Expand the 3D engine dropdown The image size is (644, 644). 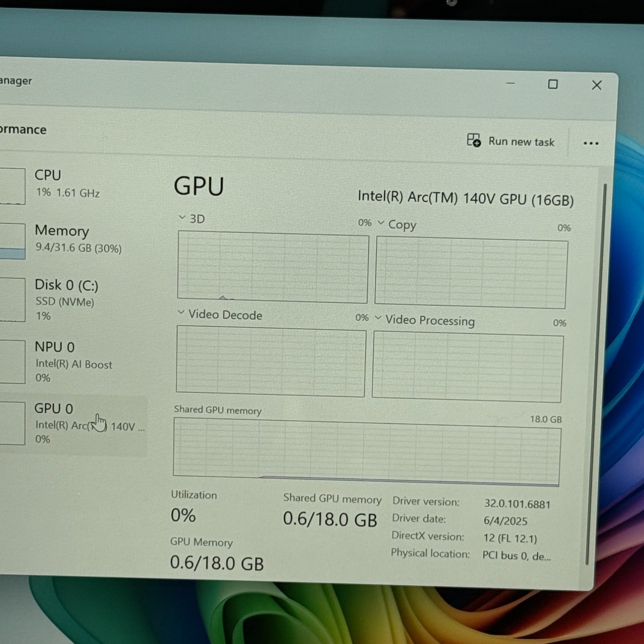pyautogui.click(x=182, y=218)
